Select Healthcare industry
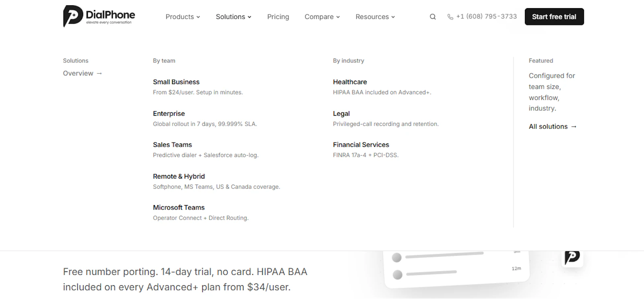 350,82
